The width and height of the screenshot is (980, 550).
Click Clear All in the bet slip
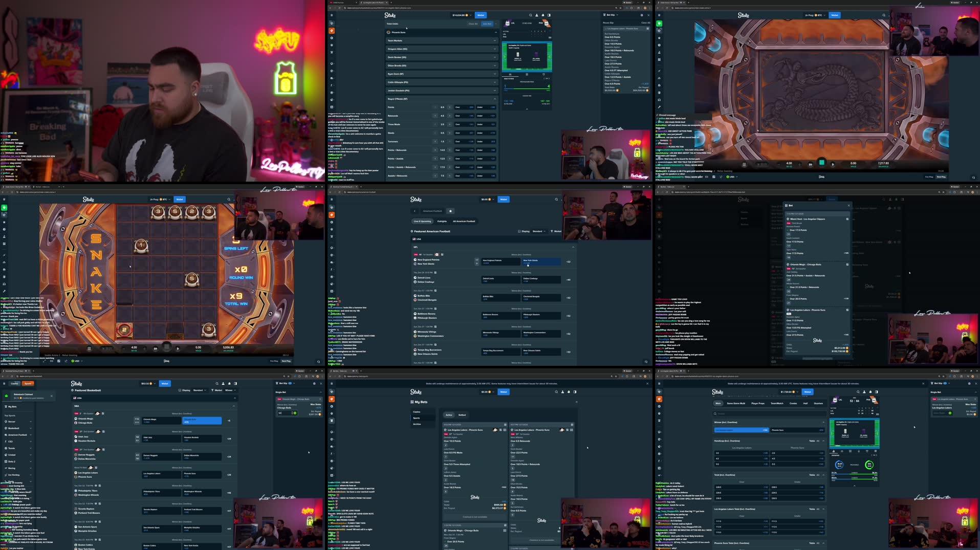(x=647, y=23)
